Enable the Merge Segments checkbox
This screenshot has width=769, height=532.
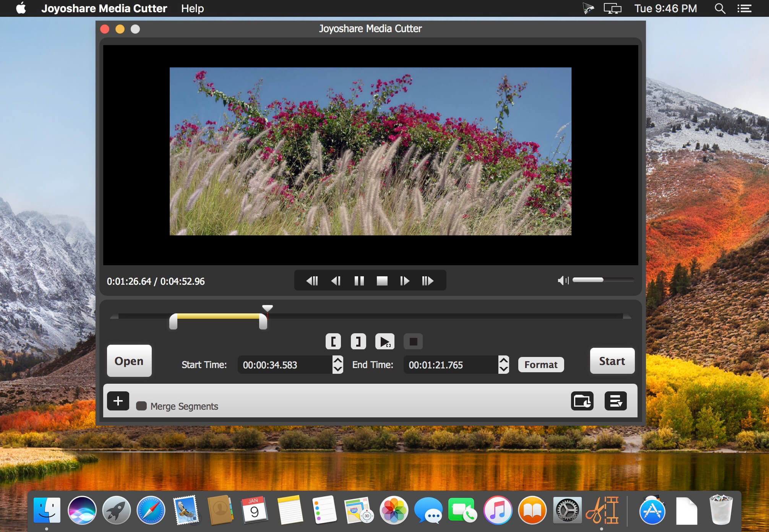pyautogui.click(x=141, y=406)
